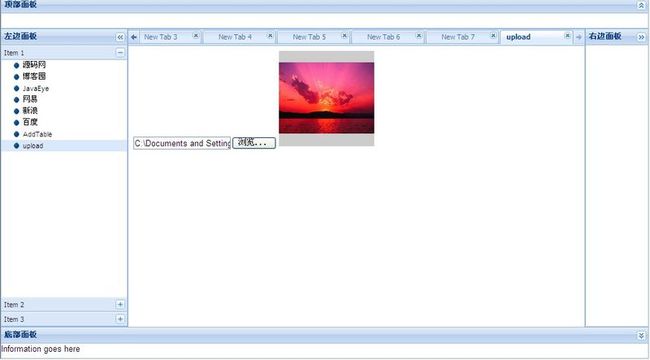This screenshot has width=650, height=360.
Task: Close the New Tab 5 tab
Action: [x=344, y=36]
